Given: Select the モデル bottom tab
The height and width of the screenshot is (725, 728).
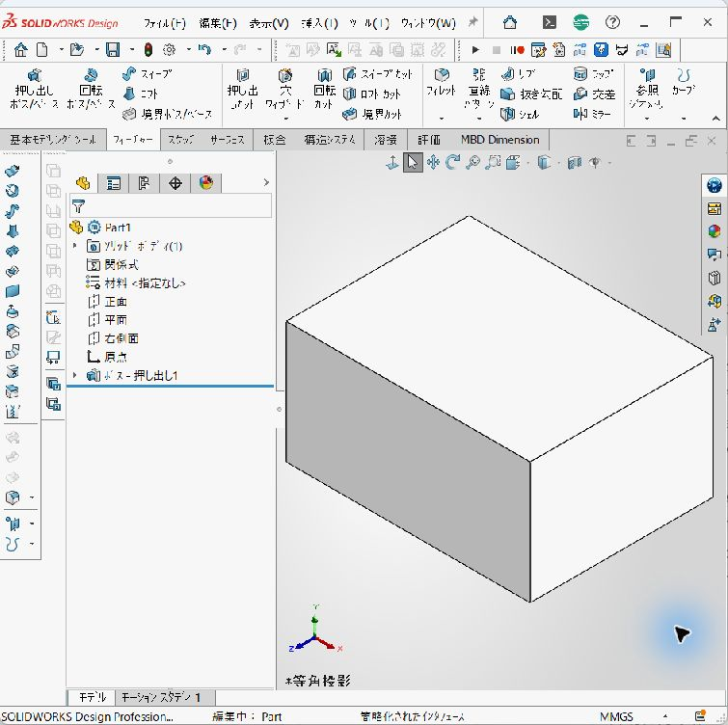Looking at the screenshot, I should 93,697.
